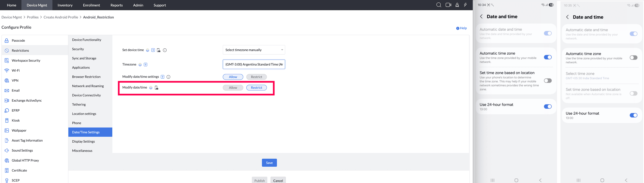The height and width of the screenshot is (183, 644).
Task: Toggle Use 24-hour format switch
Action: coord(548,106)
